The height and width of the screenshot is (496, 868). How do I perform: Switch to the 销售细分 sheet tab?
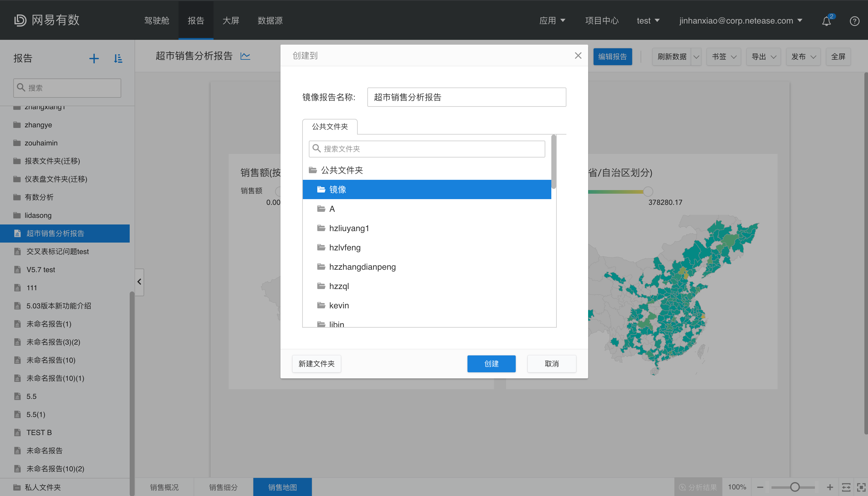(x=223, y=487)
